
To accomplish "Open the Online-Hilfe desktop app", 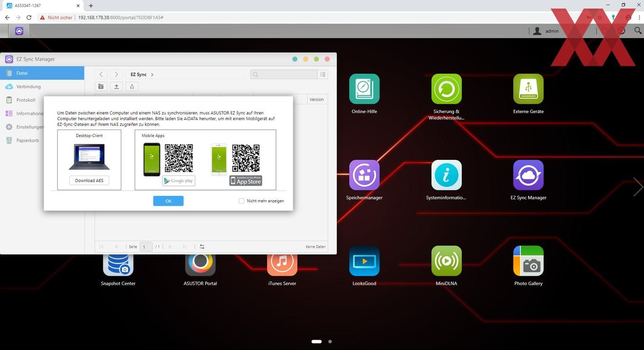I will (x=364, y=89).
